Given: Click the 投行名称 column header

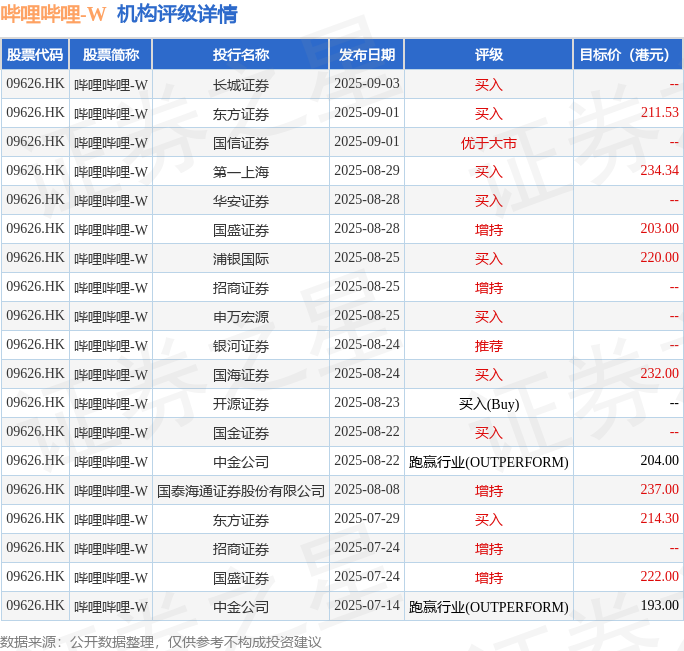Looking at the screenshot, I should point(241,55).
